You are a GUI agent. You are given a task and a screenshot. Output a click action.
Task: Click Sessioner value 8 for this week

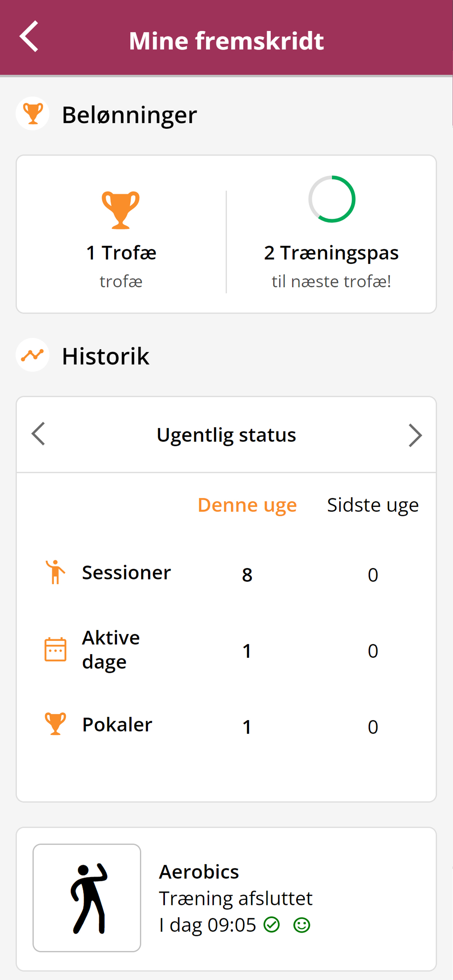(247, 575)
